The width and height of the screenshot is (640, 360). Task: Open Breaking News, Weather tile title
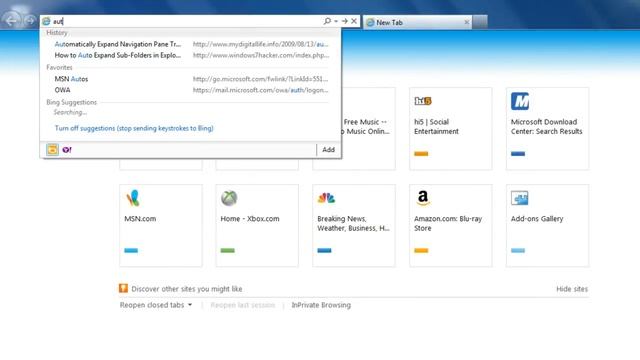(x=353, y=223)
